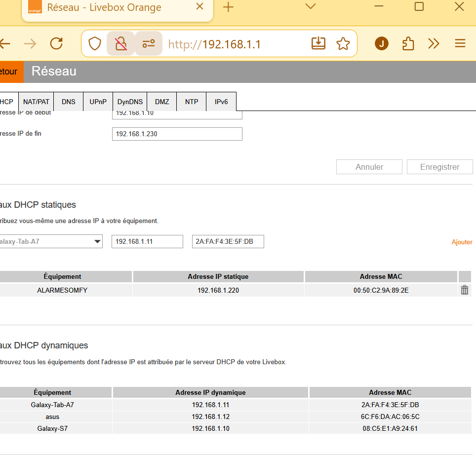Click the browser reload page icon

click(57, 44)
